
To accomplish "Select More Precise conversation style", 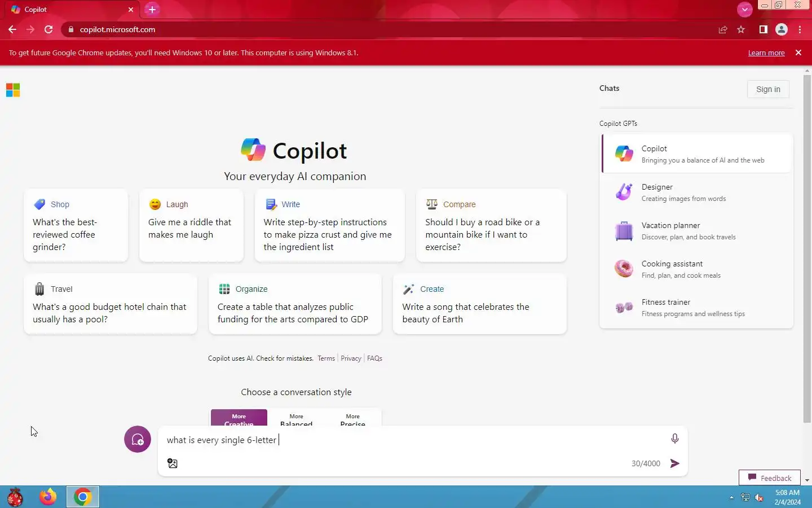I will click(x=353, y=418).
